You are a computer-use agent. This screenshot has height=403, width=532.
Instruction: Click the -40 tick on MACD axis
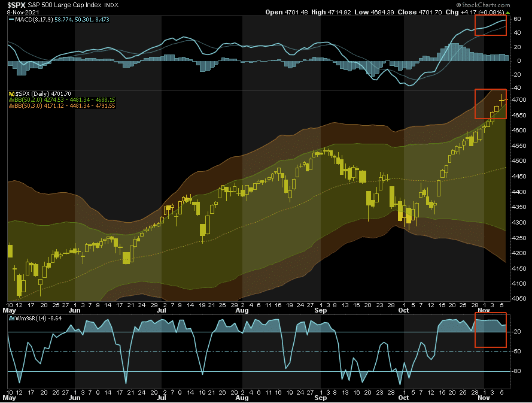516,88
